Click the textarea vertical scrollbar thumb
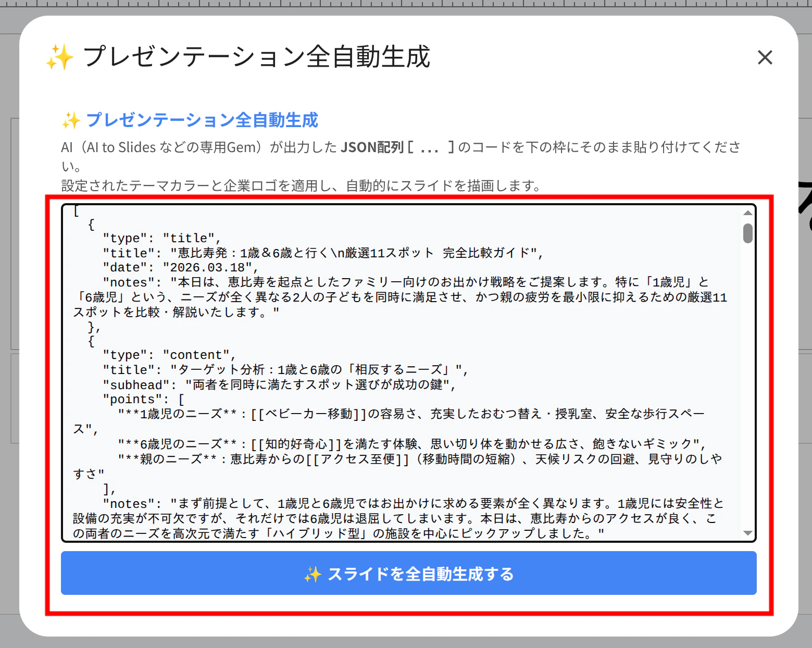 coord(747,233)
